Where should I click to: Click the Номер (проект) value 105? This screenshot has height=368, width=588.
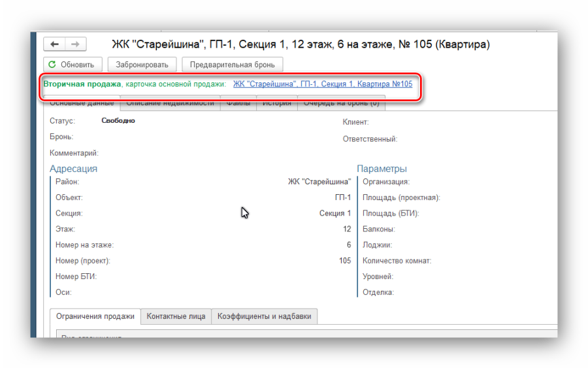(344, 261)
